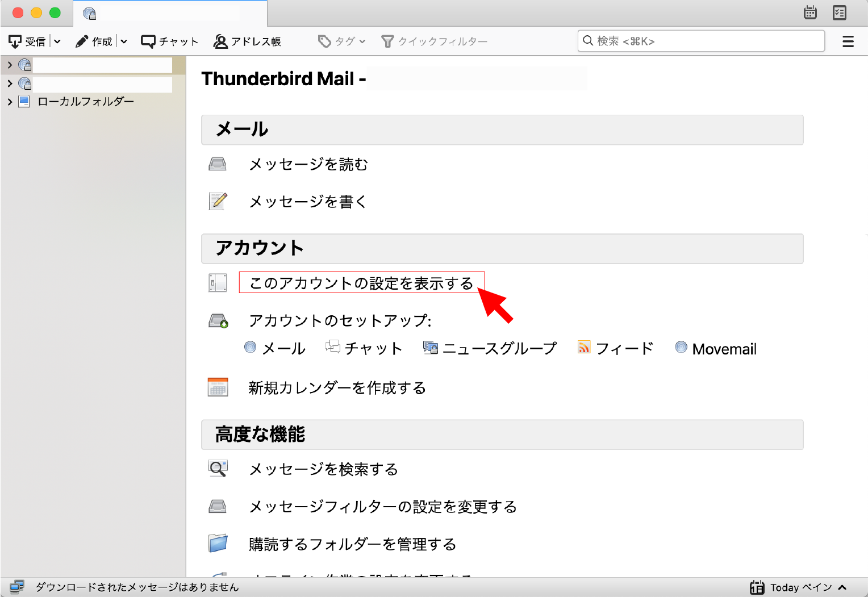The width and height of the screenshot is (868, 597).
Task: Click the hamburger application menu icon
Action: 848,41
